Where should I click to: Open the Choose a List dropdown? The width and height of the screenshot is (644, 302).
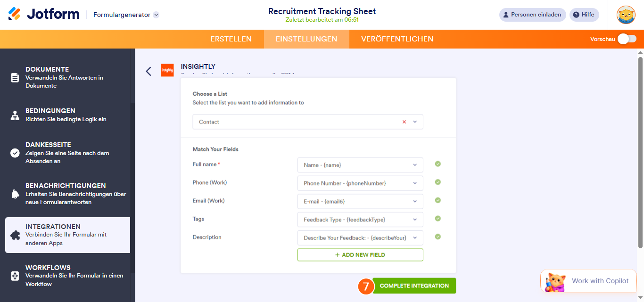[414, 122]
